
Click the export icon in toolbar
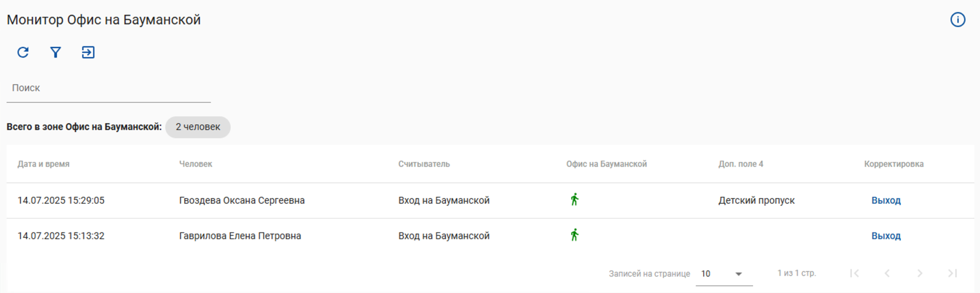(88, 53)
